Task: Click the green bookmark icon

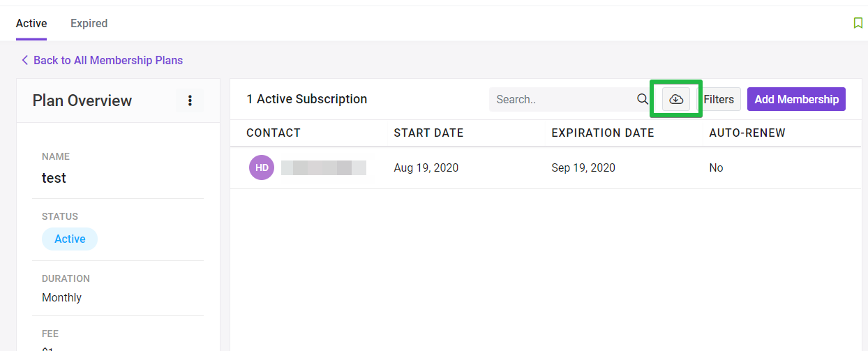Action: tap(858, 23)
